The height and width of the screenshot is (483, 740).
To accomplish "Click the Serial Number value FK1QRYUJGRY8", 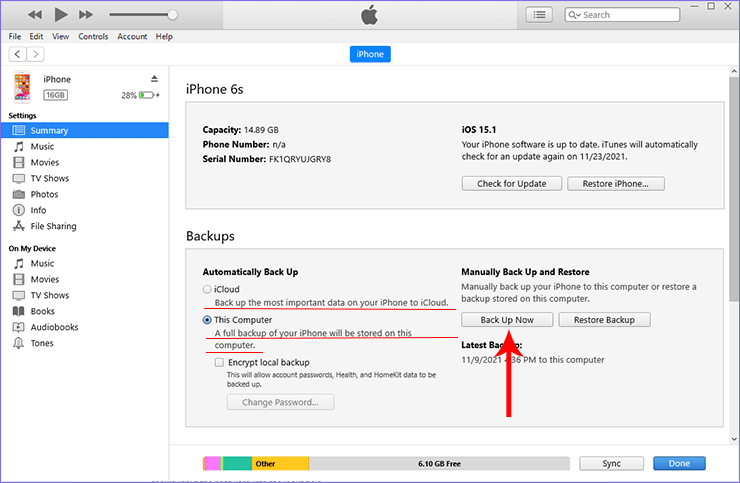I will pos(300,159).
